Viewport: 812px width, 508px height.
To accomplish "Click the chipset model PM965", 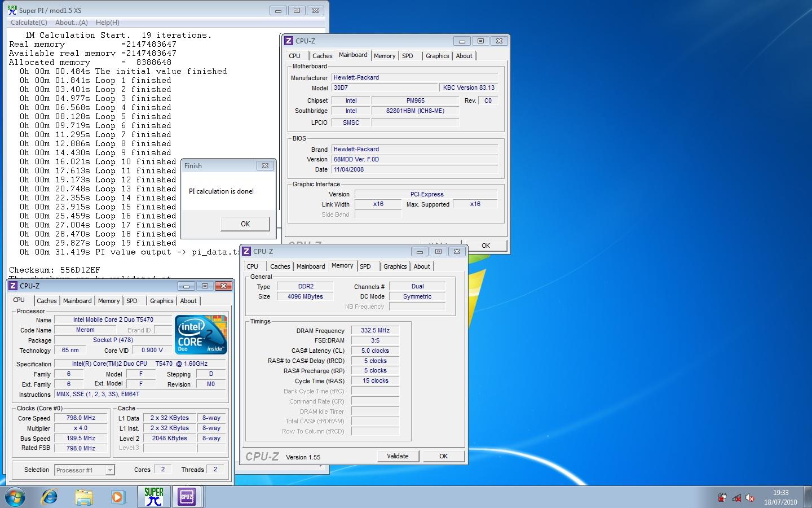I will pos(415,100).
